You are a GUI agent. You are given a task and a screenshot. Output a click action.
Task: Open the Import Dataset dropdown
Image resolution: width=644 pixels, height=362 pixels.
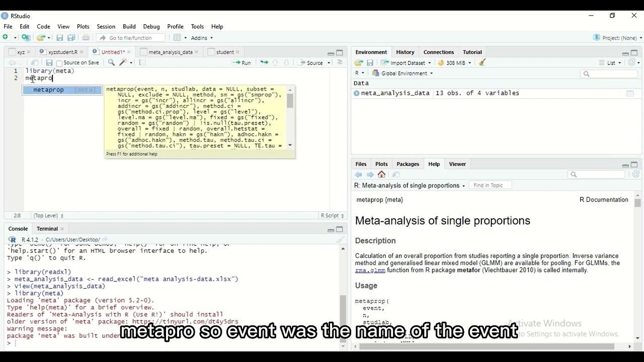tap(406, 63)
